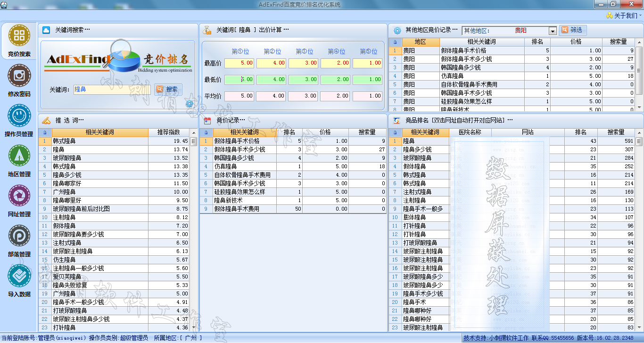644x343 pixels.
Task: Click the gear icon below search button
Action: click(190, 104)
